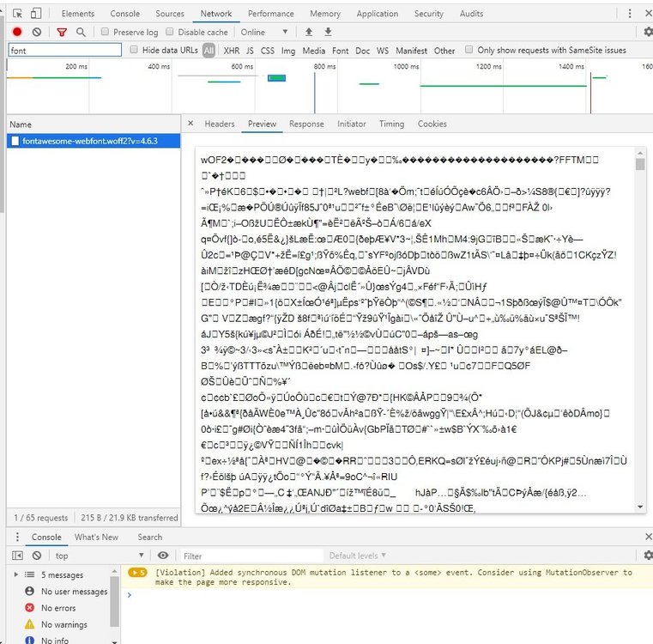
Task: Tick the Hide data URLs checkbox
Action: tap(123, 51)
